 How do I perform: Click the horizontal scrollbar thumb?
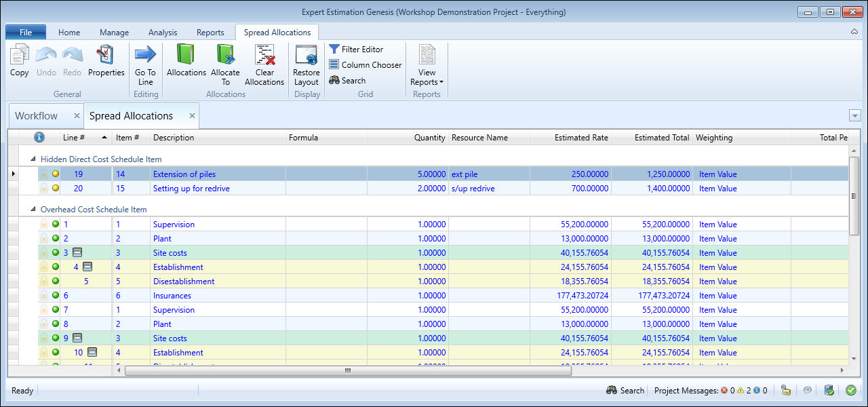pos(348,370)
